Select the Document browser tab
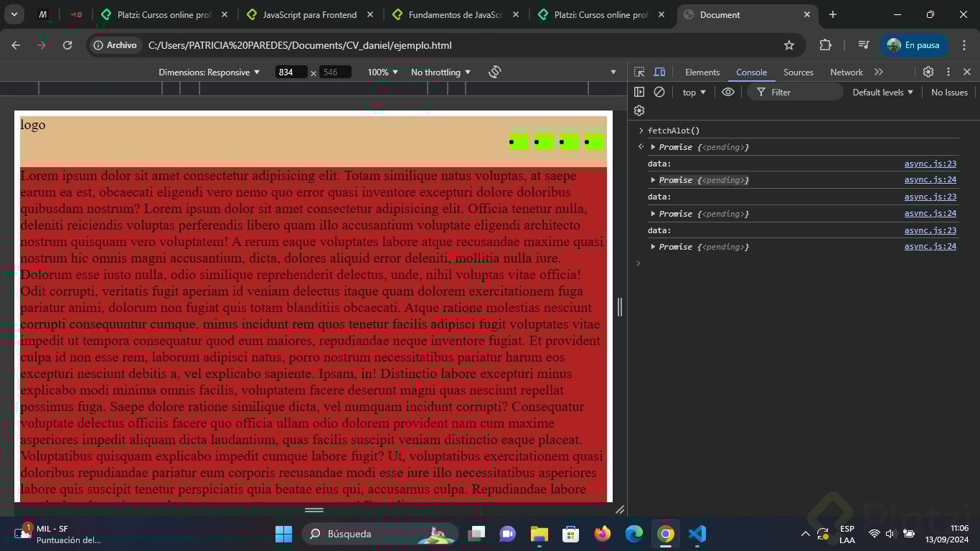 (746, 14)
